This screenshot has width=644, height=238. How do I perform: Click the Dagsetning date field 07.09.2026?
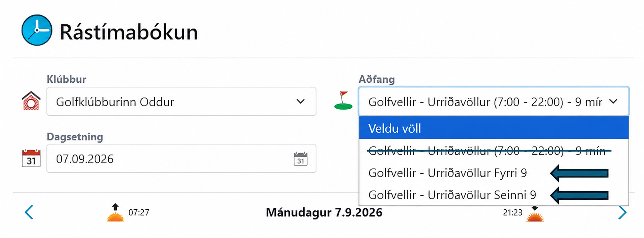click(x=181, y=158)
